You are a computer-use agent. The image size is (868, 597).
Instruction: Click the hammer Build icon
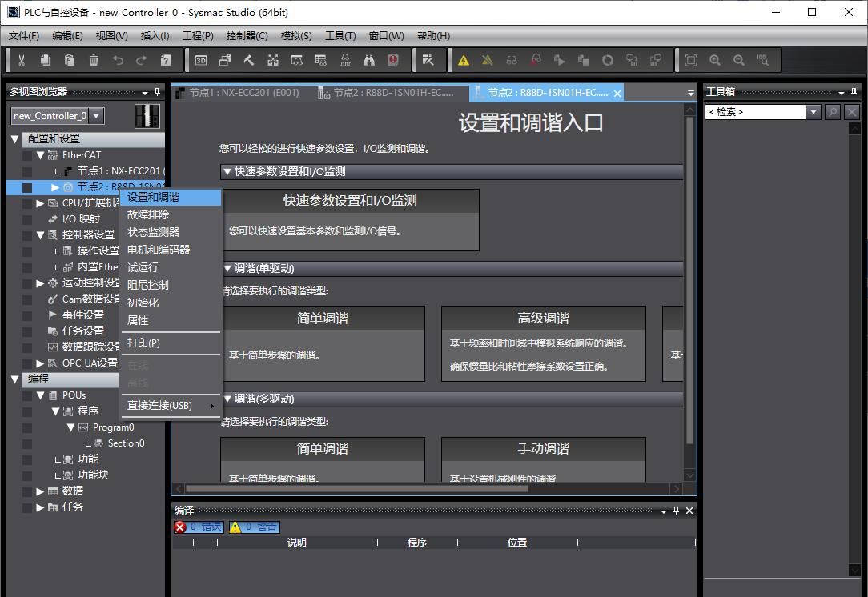pos(249,60)
